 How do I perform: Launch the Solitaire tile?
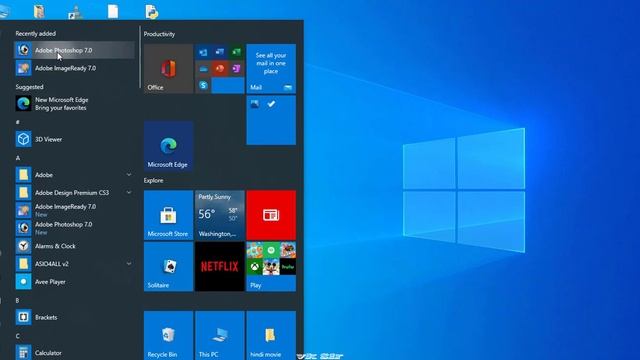[x=169, y=267]
